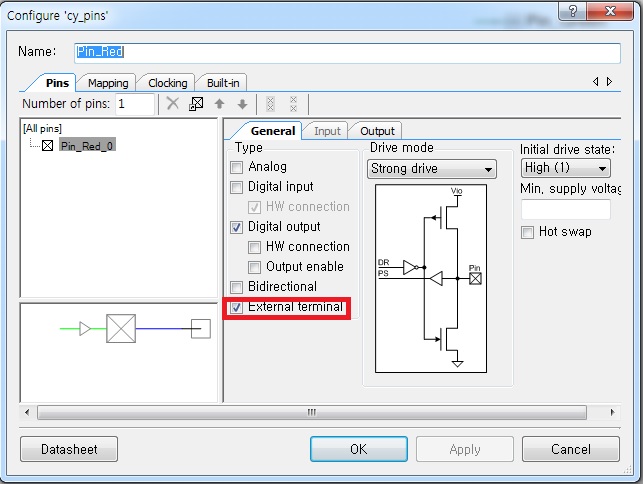
Task: Select the General sub-tab
Action: (273, 131)
